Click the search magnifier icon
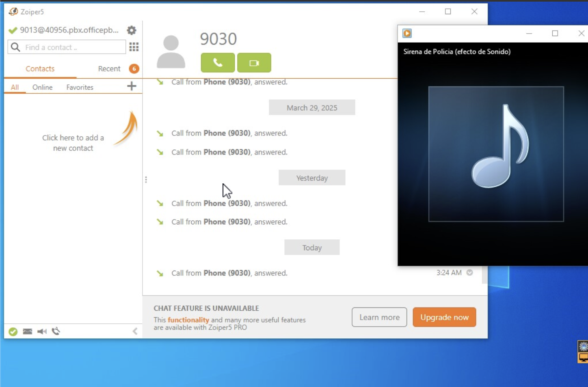The image size is (588, 387). (15, 47)
